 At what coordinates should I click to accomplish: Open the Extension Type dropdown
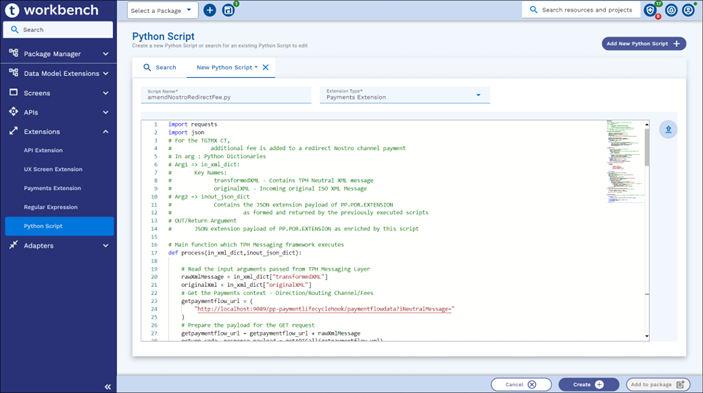(404, 95)
